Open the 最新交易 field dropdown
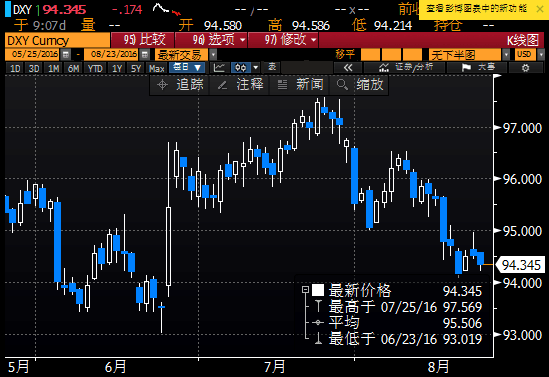The height and width of the screenshot is (377, 549). click(213, 55)
